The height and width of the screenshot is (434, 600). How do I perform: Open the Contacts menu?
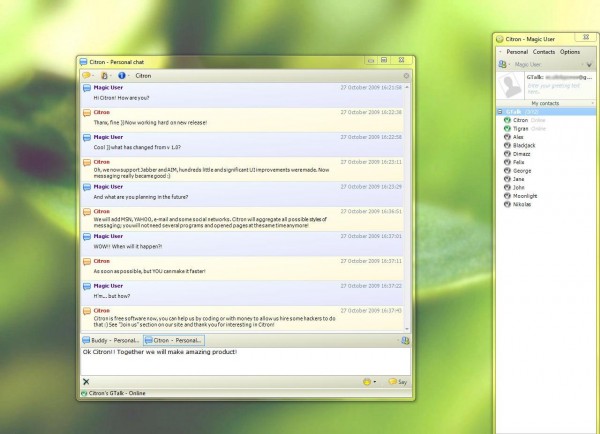click(x=544, y=51)
